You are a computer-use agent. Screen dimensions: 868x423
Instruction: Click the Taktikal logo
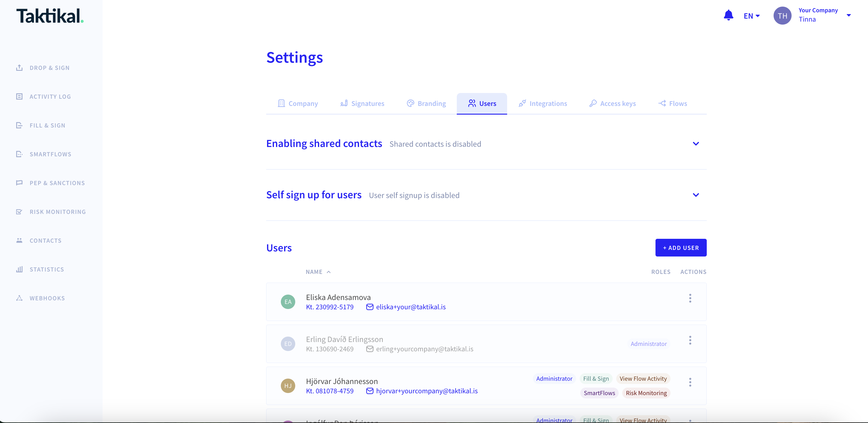click(x=50, y=16)
